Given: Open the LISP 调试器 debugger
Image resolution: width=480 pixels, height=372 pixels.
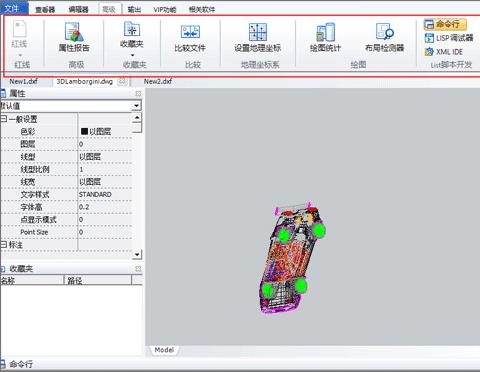Looking at the screenshot, I should click(x=449, y=38).
